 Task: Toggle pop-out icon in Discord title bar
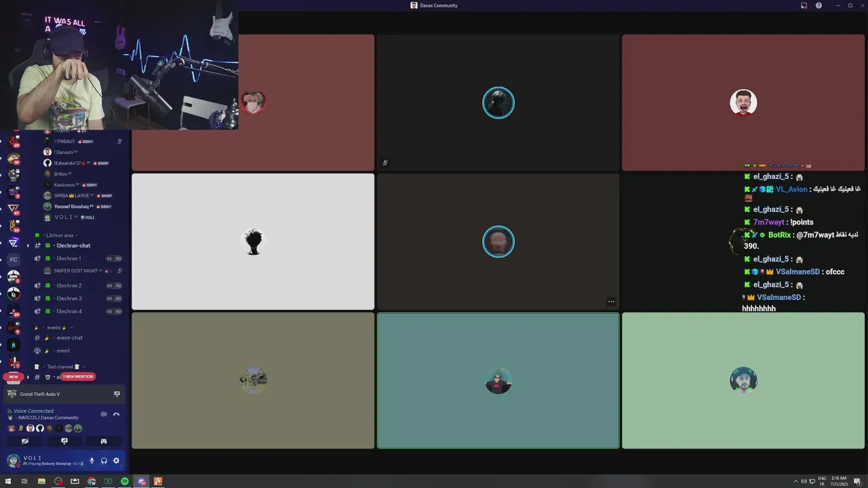pos(804,5)
